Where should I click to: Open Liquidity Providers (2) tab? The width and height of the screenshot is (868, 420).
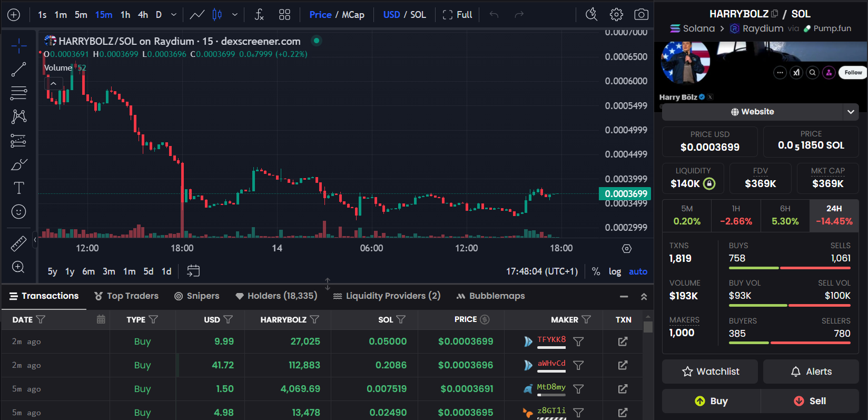387,296
